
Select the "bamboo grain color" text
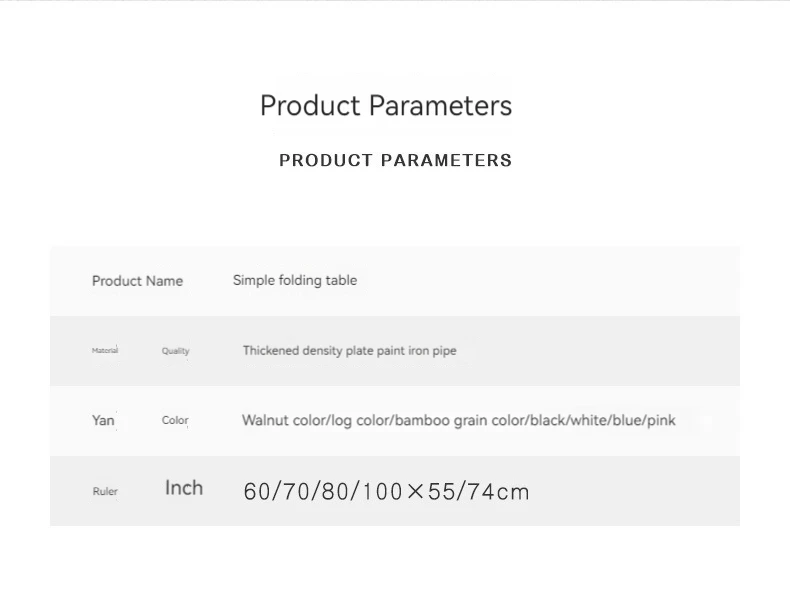pyautogui.click(x=459, y=420)
